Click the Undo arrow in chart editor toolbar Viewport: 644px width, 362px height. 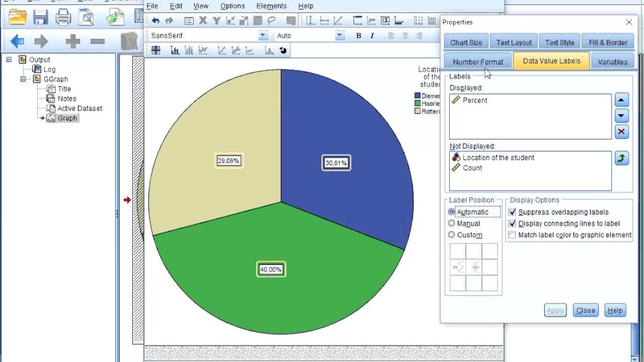(156, 21)
